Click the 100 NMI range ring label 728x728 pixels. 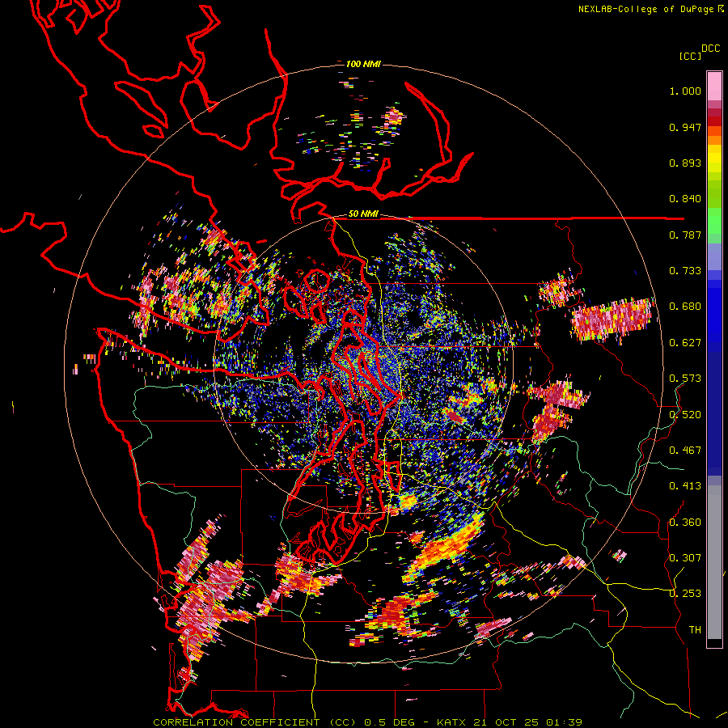point(363,64)
